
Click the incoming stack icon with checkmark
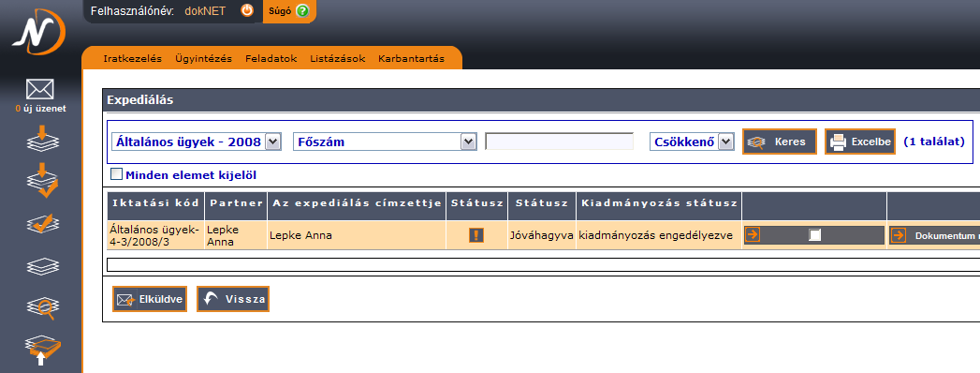click(43, 180)
